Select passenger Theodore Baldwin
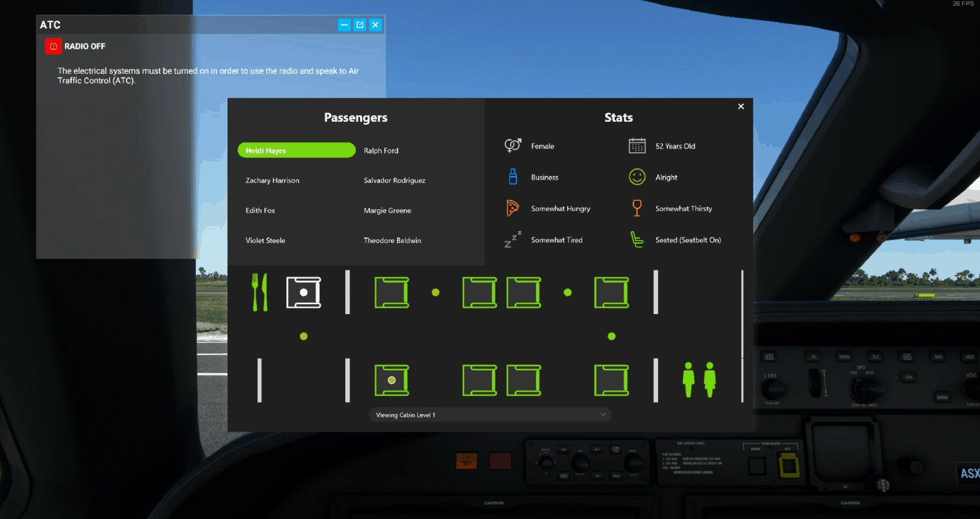The image size is (980, 519). click(x=392, y=241)
